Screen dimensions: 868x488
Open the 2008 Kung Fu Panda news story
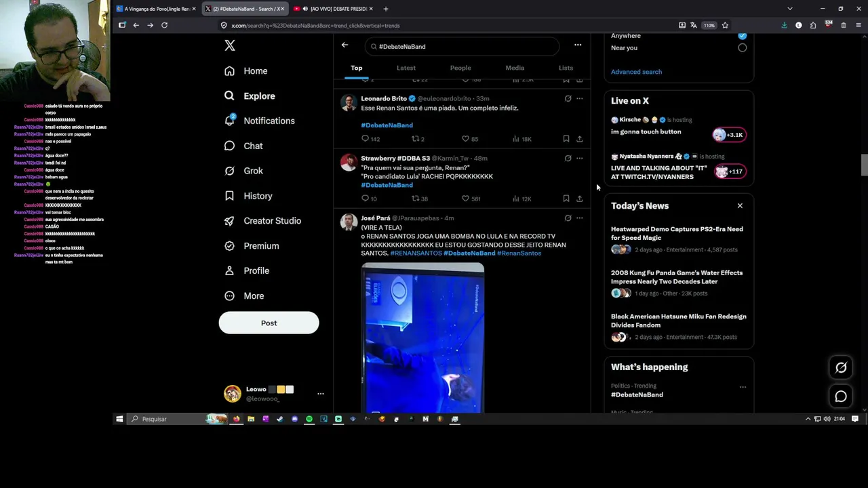click(679, 283)
